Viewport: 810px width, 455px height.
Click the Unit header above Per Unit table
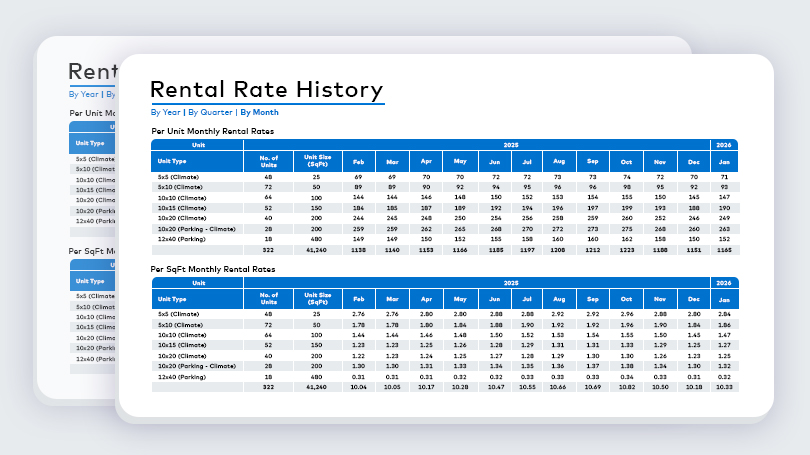click(198, 145)
